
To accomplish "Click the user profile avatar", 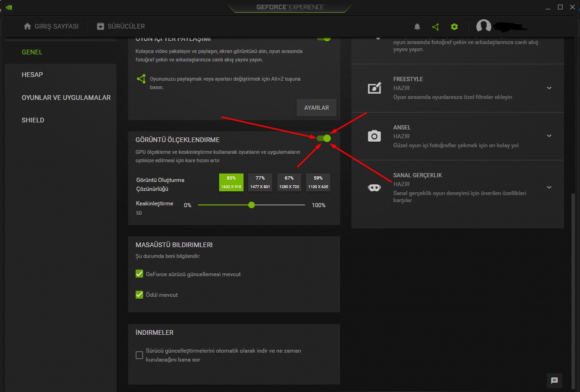I will click(484, 27).
